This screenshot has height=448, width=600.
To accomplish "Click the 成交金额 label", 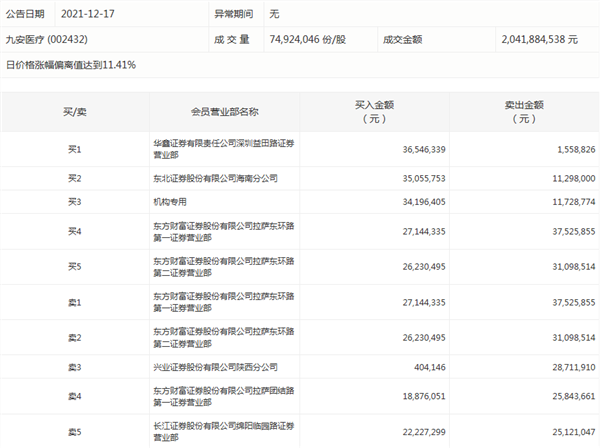I will pyautogui.click(x=402, y=39).
